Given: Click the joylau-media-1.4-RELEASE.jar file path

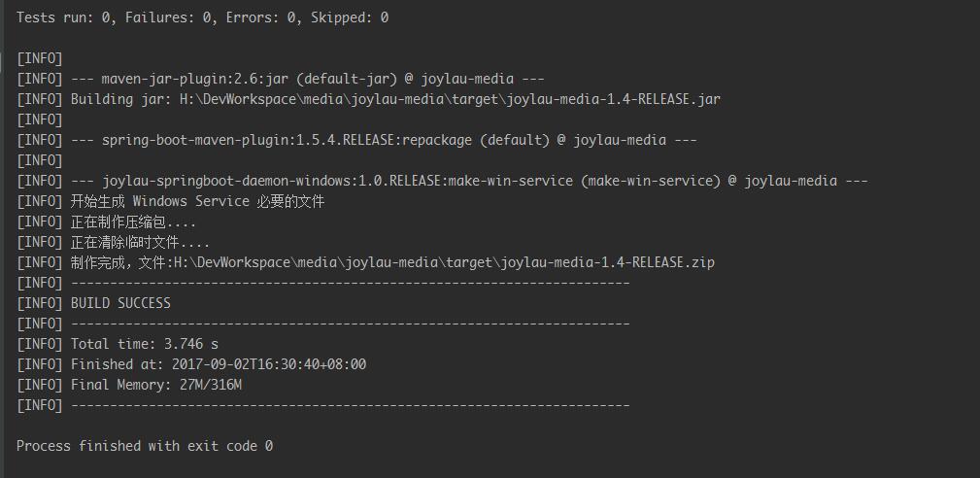Looking at the screenshot, I should 450,99.
